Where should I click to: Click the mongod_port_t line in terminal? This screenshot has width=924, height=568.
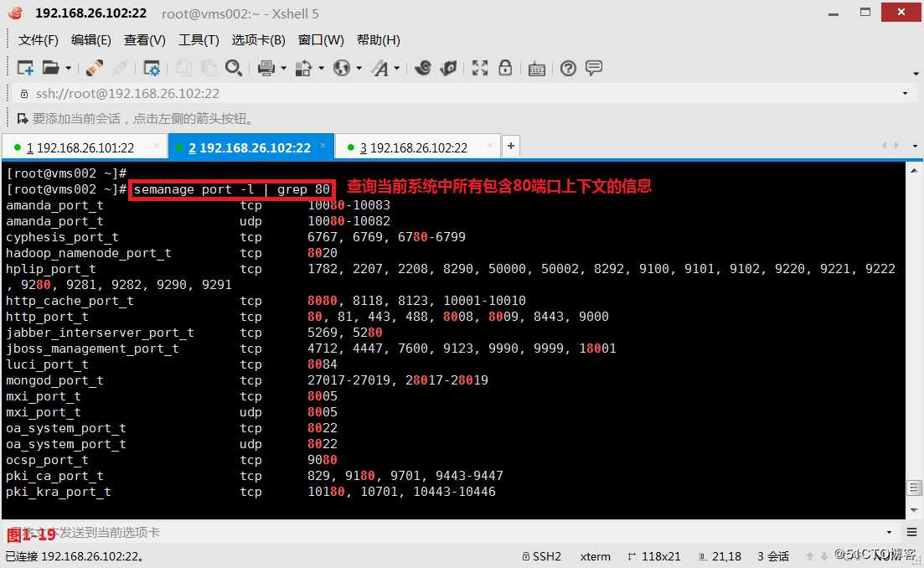247,380
